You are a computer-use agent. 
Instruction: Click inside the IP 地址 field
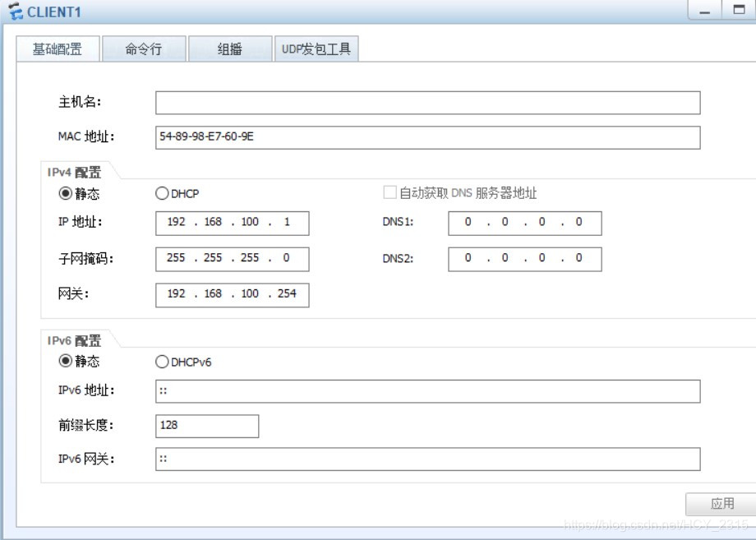tap(231, 223)
